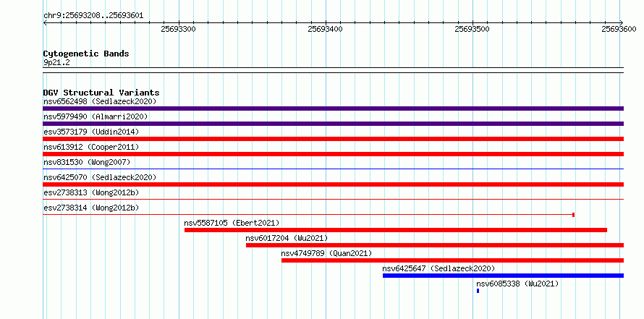
Task: Click the thin blue nsv831530 line
Action: [333, 169]
